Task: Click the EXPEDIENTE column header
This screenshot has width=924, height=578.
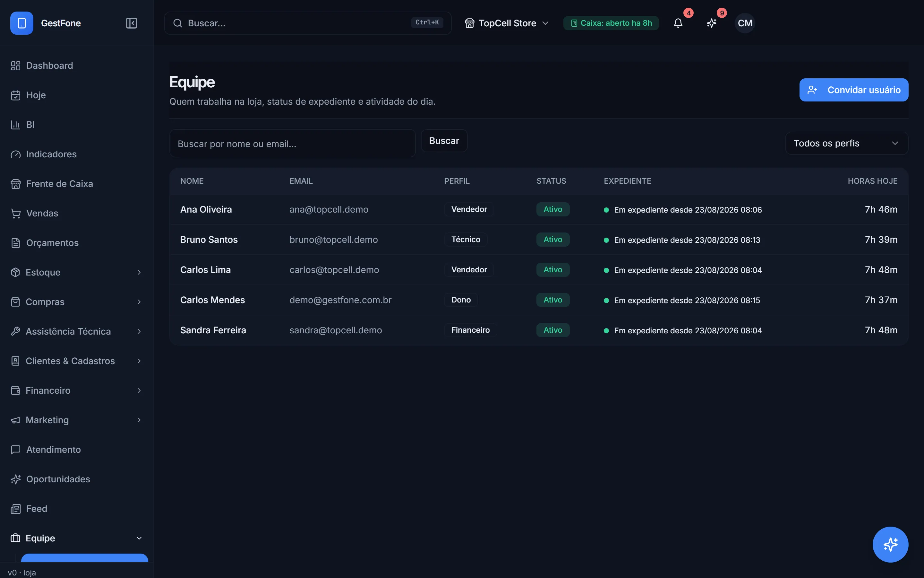Action: [627, 181]
